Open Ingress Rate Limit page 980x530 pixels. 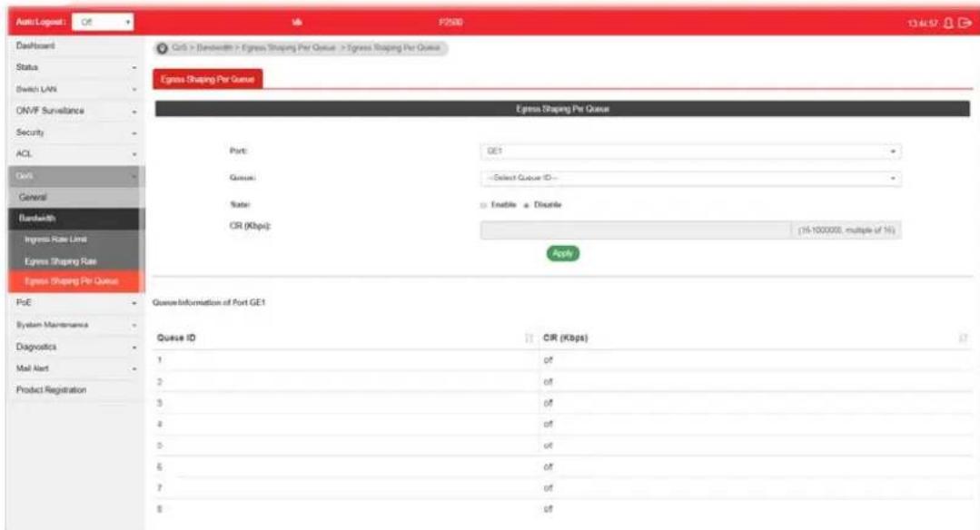point(75,240)
